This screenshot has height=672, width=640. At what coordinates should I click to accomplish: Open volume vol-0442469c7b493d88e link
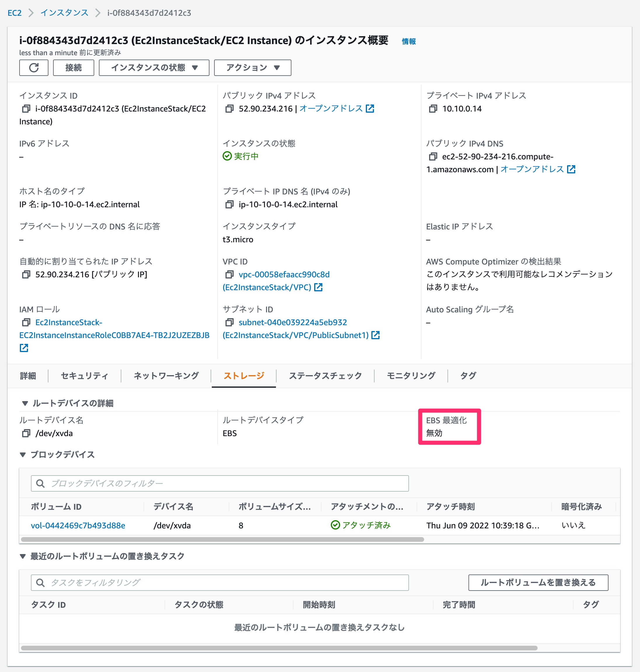coord(78,525)
